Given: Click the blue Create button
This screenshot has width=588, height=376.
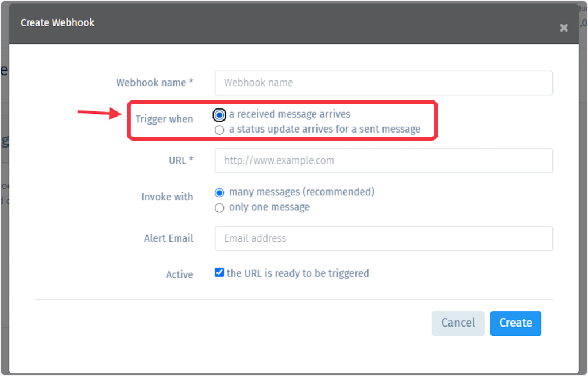Looking at the screenshot, I should [515, 323].
